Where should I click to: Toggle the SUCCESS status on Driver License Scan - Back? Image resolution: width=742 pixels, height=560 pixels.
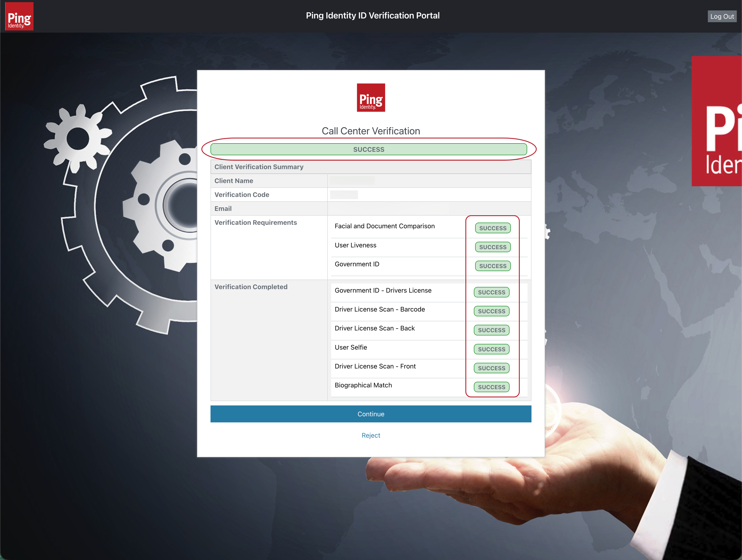click(491, 330)
